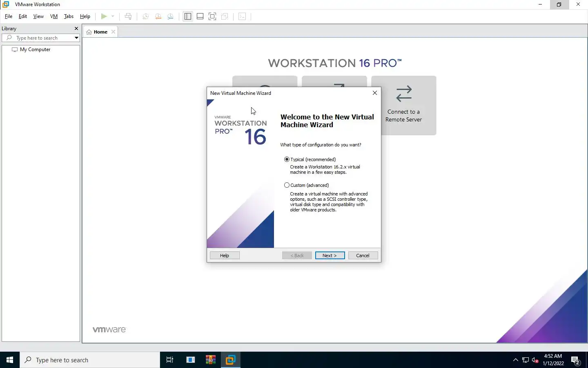
Task: Click the VMware Workstation title bar icon
Action: point(6,4)
